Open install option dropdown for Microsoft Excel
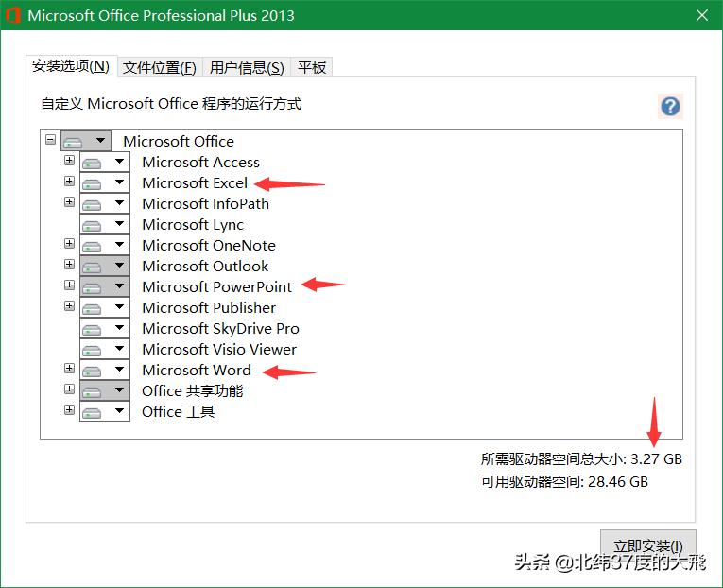The height and width of the screenshot is (588, 723). tap(105, 182)
